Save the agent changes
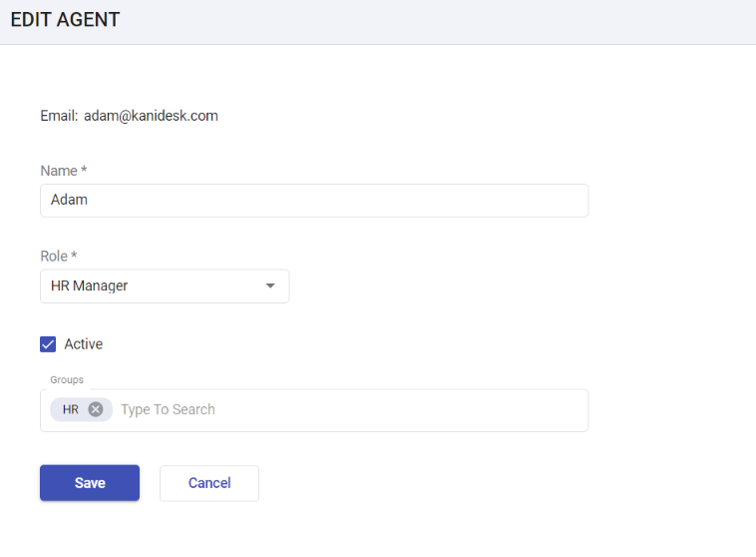This screenshot has height=557, width=756. point(90,483)
